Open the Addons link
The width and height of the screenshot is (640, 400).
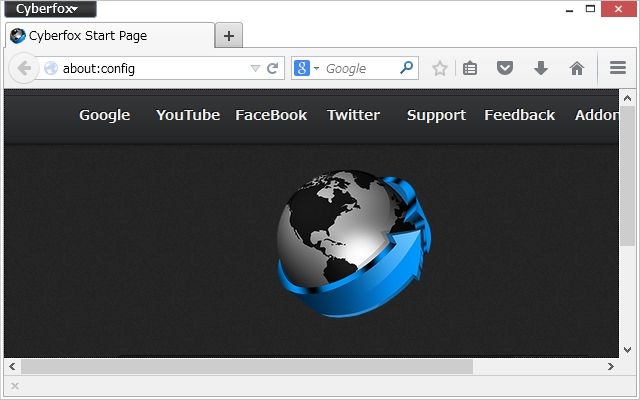pyautogui.click(x=596, y=115)
